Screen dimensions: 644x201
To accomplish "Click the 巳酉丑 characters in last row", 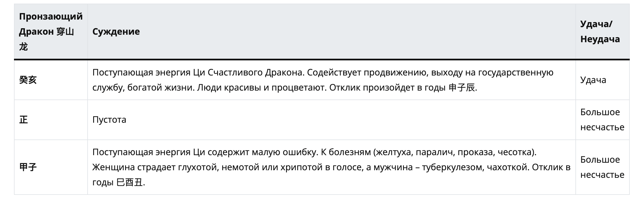I will (130, 183).
